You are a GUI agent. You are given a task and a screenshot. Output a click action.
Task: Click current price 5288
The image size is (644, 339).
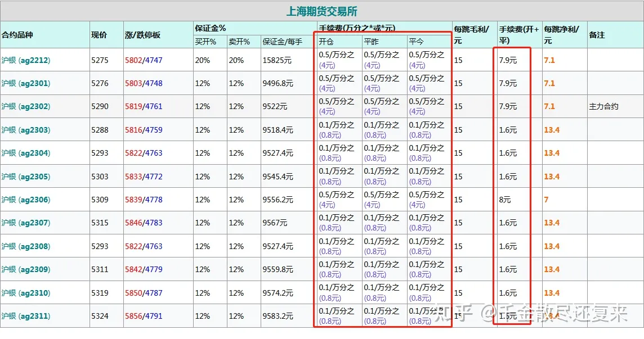pos(100,130)
